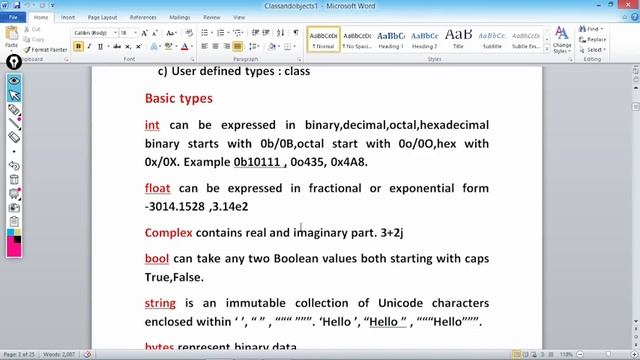
Task: Click the Copy command
Action: pyautogui.click(x=33, y=39)
